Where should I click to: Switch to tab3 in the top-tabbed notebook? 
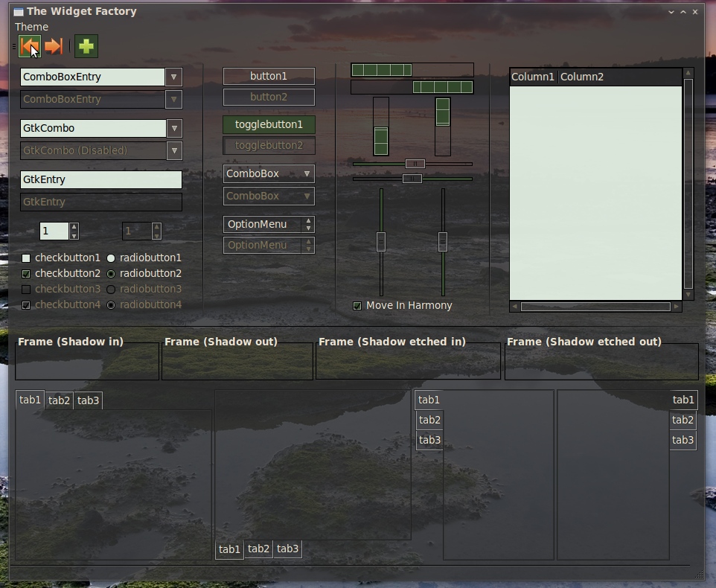[88, 400]
